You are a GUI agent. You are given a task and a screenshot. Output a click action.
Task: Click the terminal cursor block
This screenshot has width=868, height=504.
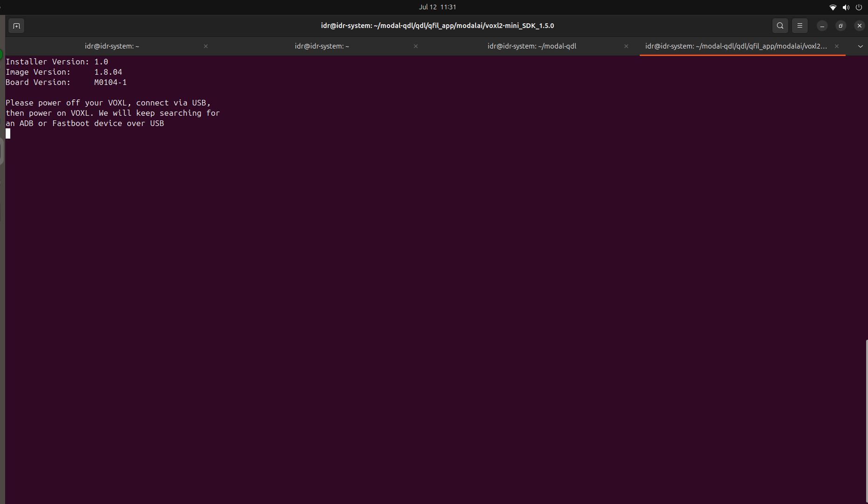point(8,133)
